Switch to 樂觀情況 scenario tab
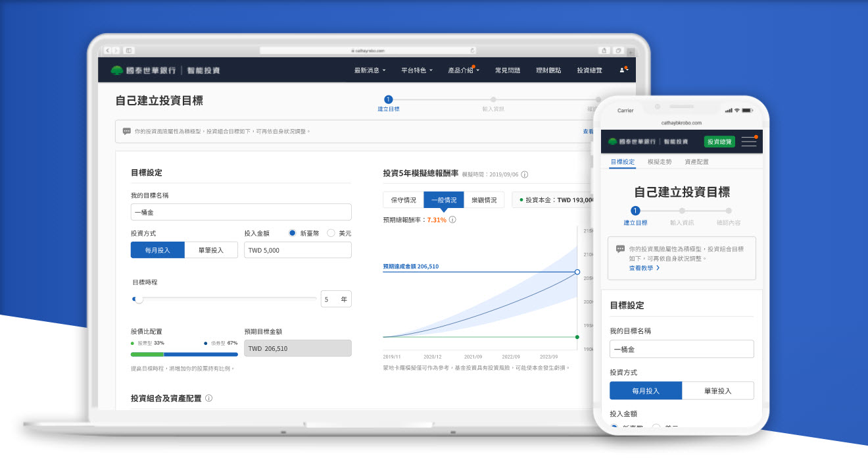The image size is (868, 470). (484, 200)
